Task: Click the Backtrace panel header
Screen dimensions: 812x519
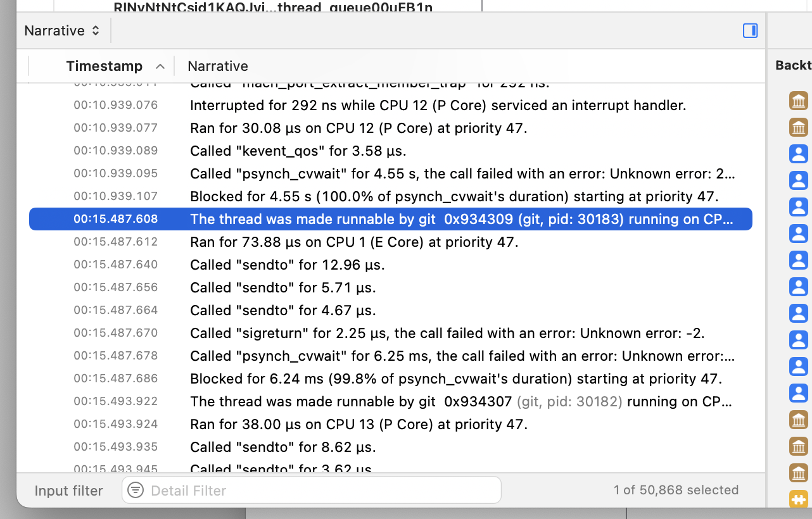Action: [x=793, y=65]
